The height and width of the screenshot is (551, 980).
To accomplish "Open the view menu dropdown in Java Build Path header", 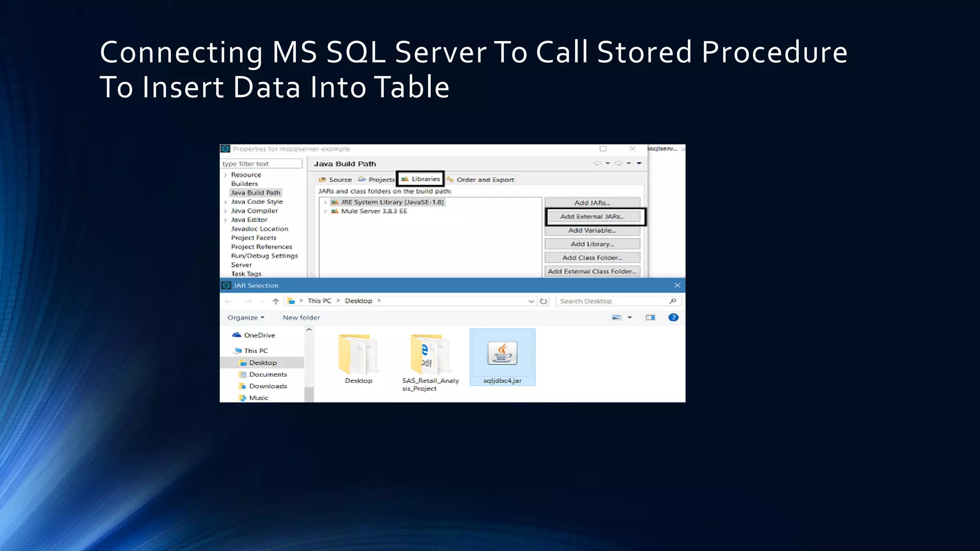I will pyautogui.click(x=639, y=163).
